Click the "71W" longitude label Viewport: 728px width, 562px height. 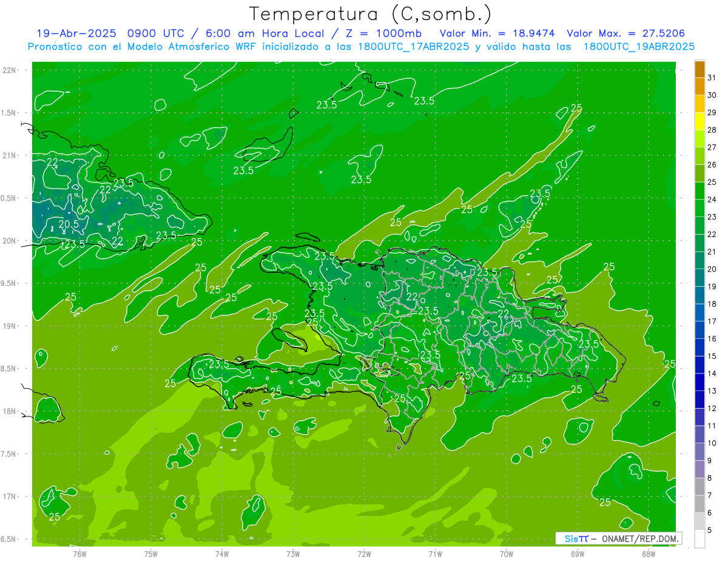click(435, 554)
